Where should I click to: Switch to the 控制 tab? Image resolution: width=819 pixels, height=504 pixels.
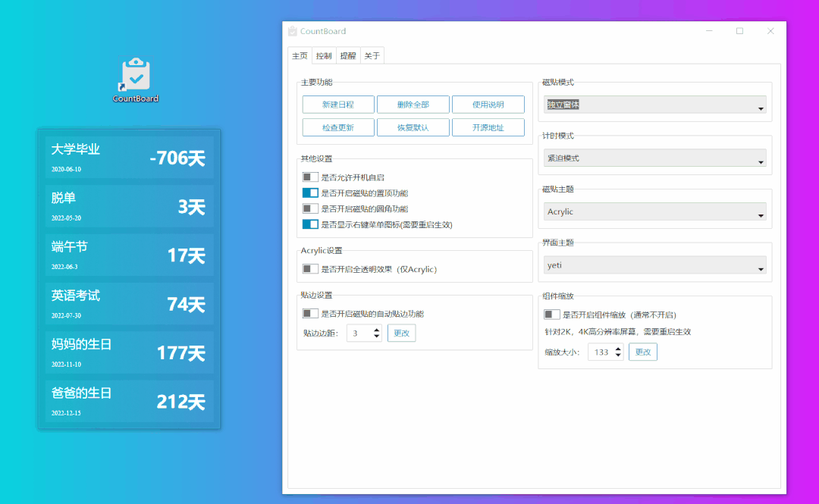[324, 55]
